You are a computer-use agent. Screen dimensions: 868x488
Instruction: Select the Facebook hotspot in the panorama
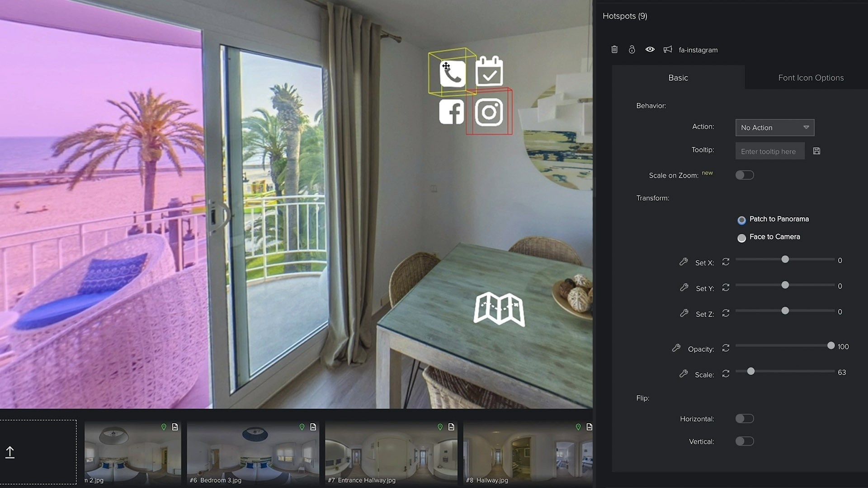tap(452, 112)
